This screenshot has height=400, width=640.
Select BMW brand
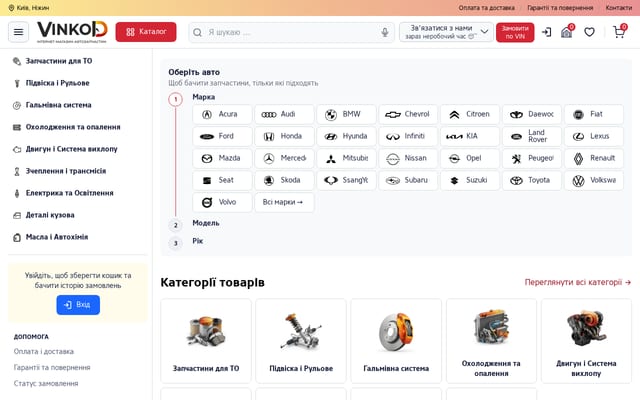346,114
